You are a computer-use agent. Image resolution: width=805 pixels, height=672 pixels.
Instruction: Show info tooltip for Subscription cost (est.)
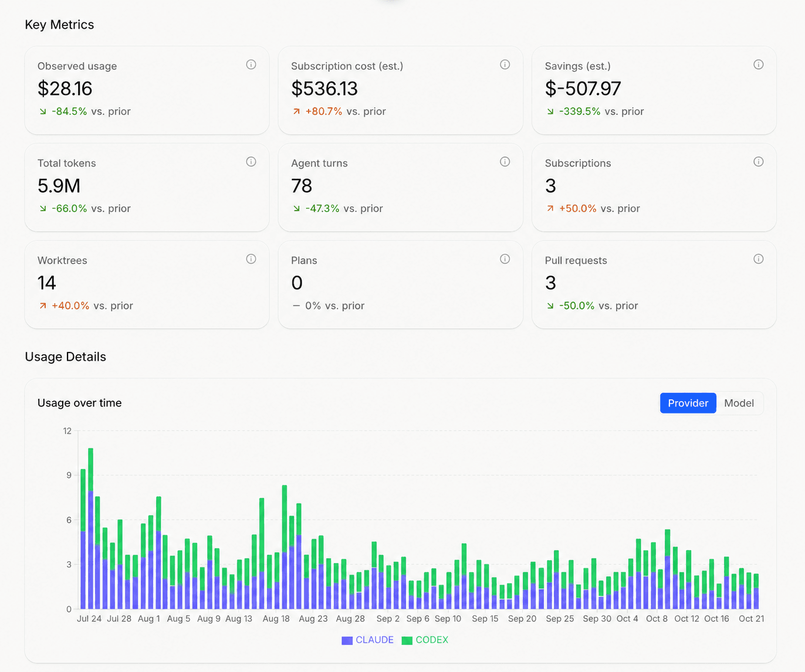click(505, 65)
